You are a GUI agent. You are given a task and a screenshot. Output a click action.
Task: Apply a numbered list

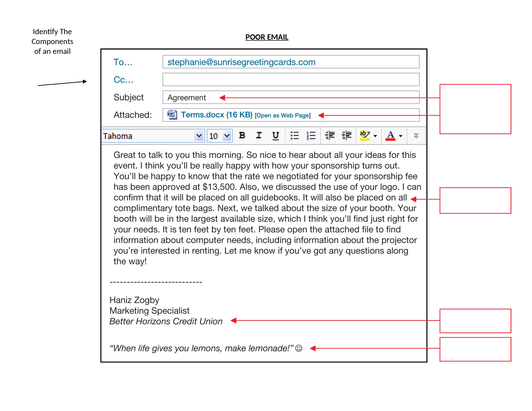click(x=311, y=136)
